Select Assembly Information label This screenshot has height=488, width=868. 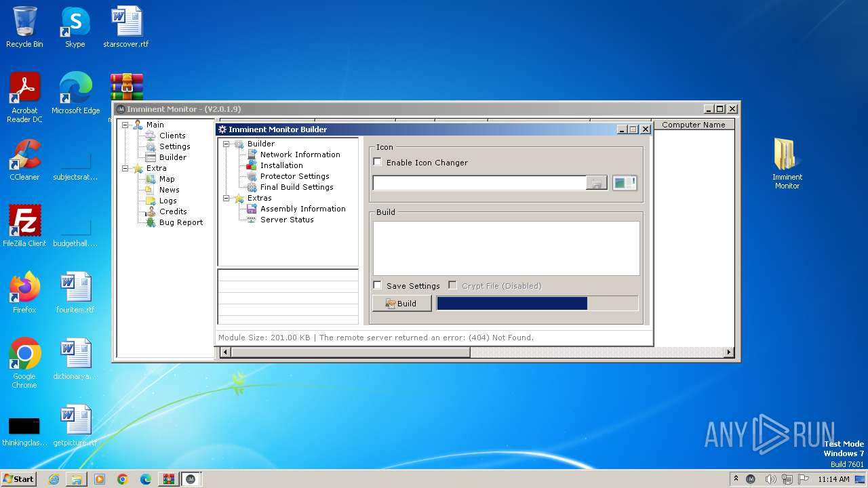pyautogui.click(x=302, y=209)
